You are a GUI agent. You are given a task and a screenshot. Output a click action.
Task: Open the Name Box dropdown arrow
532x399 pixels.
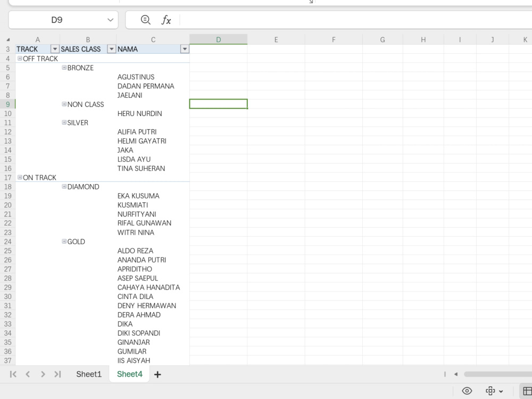[x=110, y=20]
